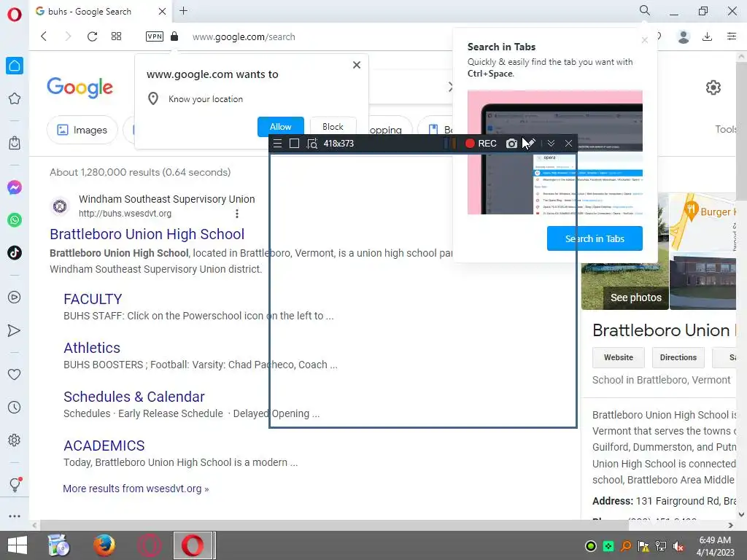Image resolution: width=747 pixels, height=560 pixels.
Task: Dismiss the Search in Tabs tooltip
Action: tap(645, 40)
